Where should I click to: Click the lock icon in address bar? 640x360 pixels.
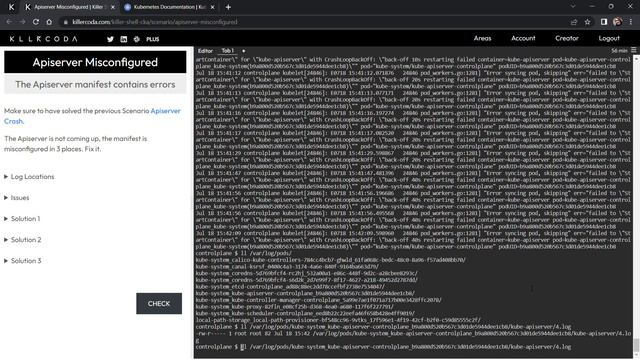point(66,22)
